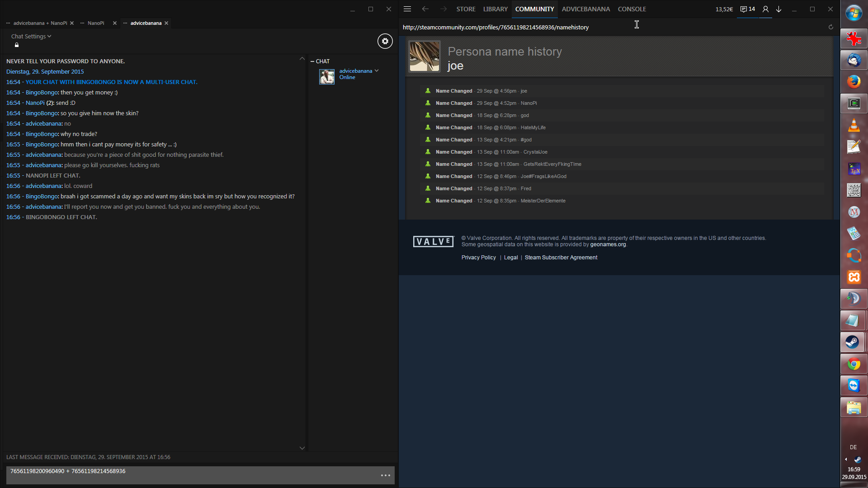Open the downloads arrow icon

click(x=778, y=9)
